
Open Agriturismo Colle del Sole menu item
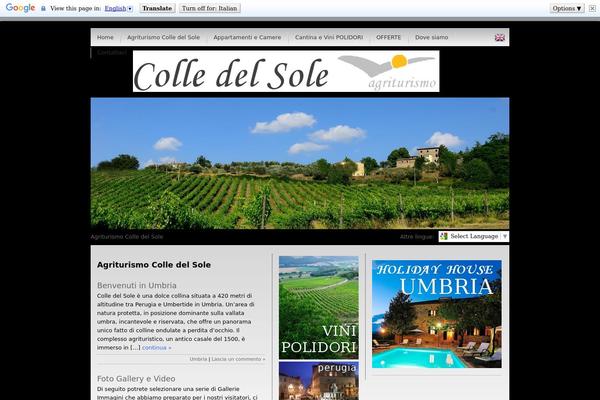[163, 37]
